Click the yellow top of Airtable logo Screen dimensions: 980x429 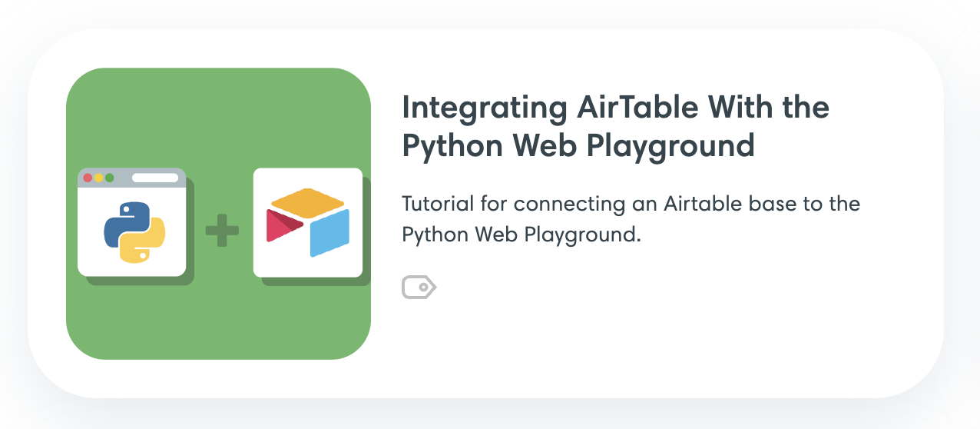click(307, 202)
